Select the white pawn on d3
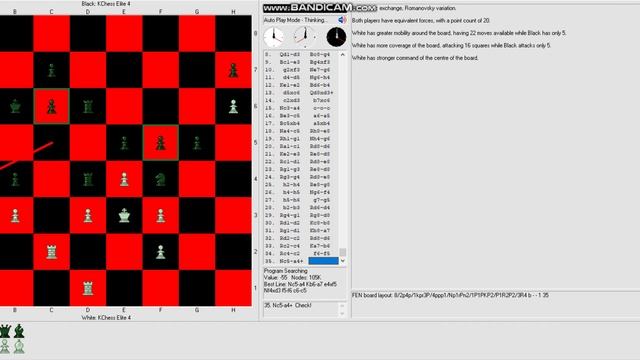 point(88,216)
